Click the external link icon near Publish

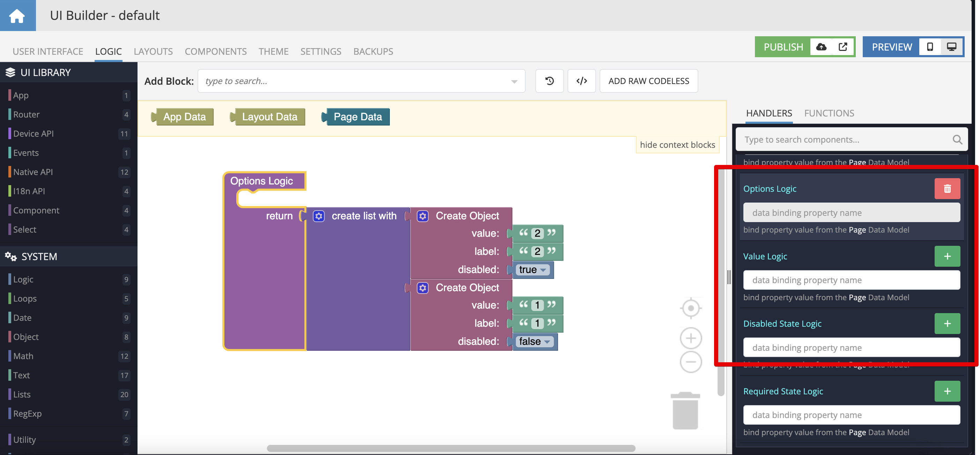coord(843,47)
